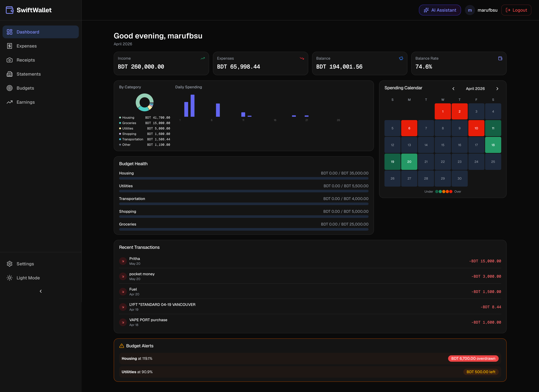
Task: Click the Statements building icon in sidebar
Action: (10, 74)
